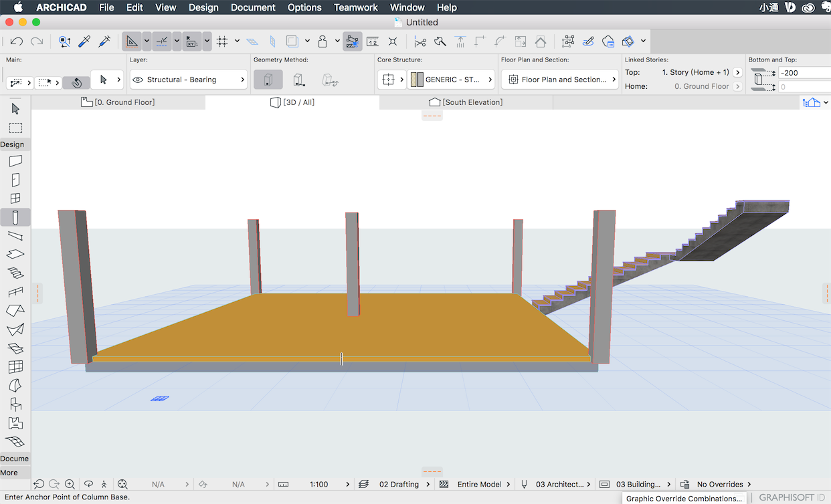Pick up parameters with the eyedropper
This screenshot has height=504, width=831.
pyautogui.click(x=84, y=41)
